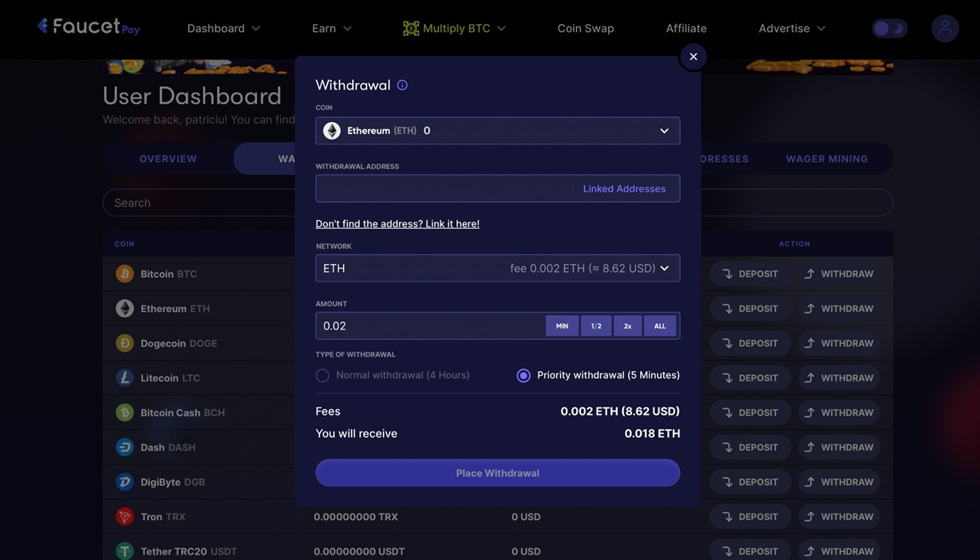Click the Multiply BTC icon
Viewport: 980px width, 560px height.
point(411,29)
